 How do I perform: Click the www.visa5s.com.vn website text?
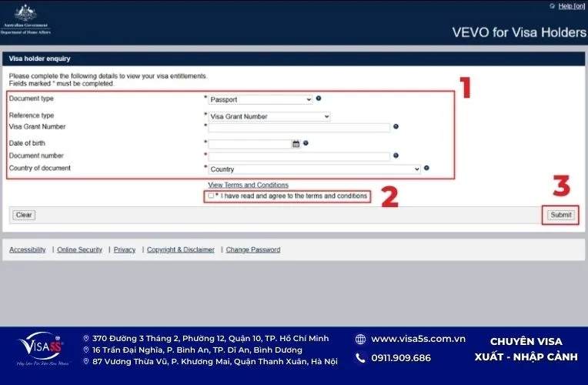click(x=418, y=339)
